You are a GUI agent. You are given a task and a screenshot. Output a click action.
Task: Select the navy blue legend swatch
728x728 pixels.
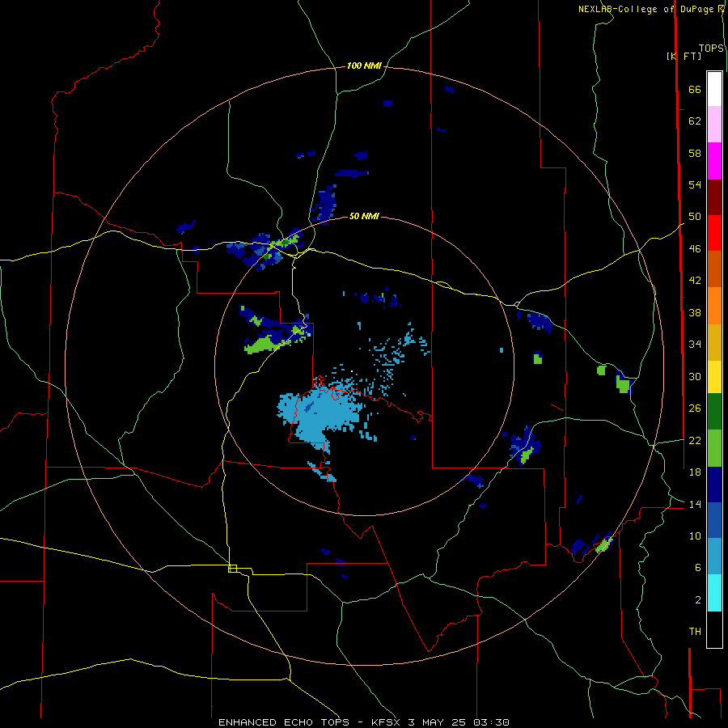coord(714,485)
